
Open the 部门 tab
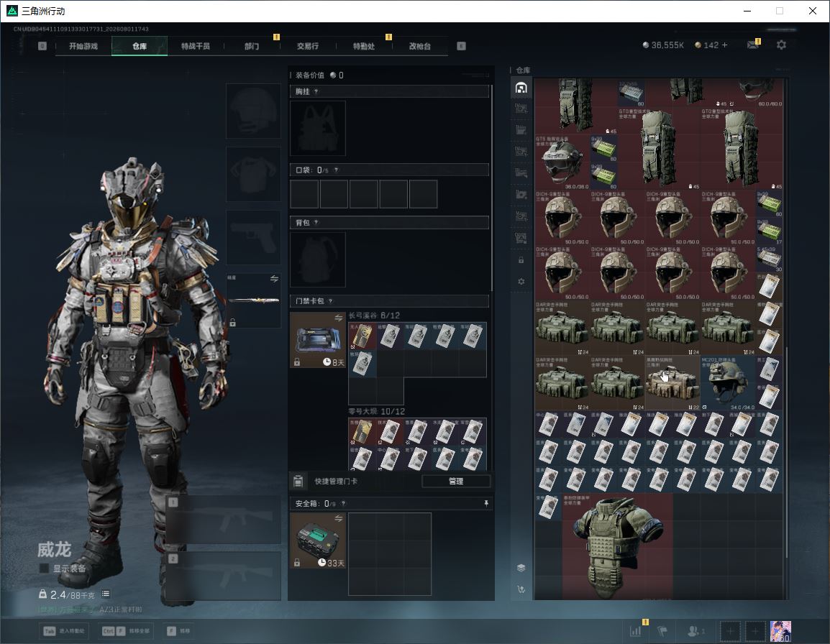pos(252,46)
